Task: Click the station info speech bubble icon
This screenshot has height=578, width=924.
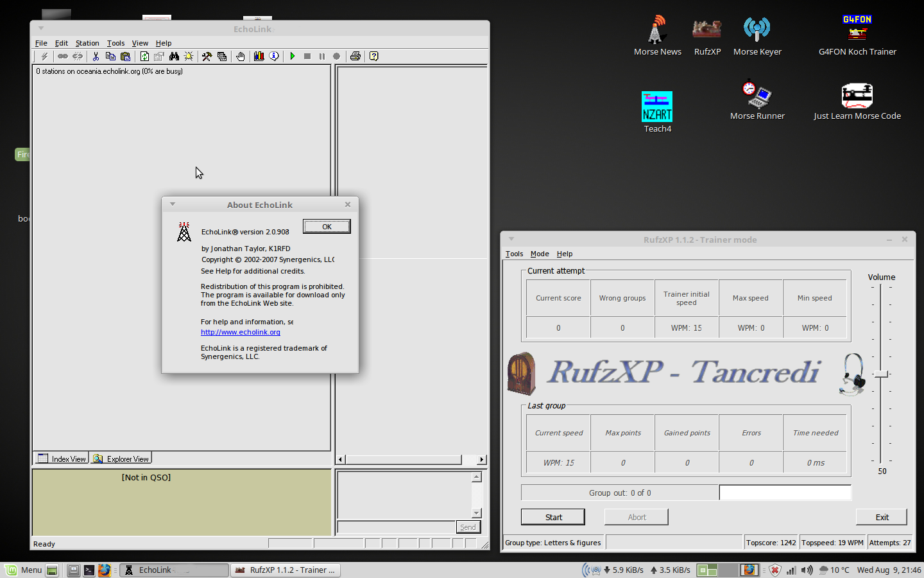Action: pyautogui.click(x=274, y=57)
